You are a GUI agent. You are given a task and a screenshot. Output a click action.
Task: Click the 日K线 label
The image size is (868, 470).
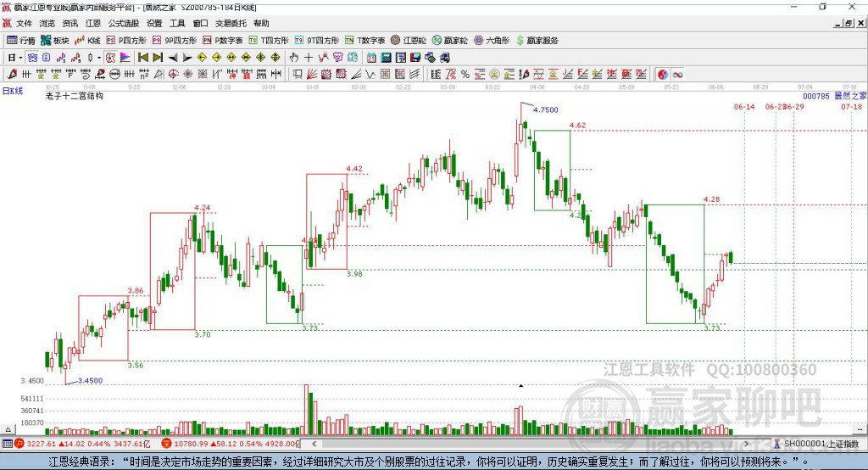pos(12,91)
